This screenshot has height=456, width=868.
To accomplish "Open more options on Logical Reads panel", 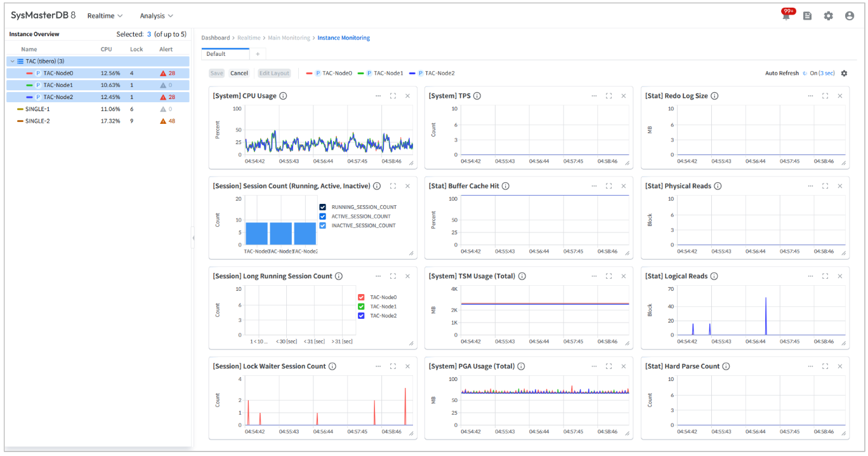I will pos(810,276).
